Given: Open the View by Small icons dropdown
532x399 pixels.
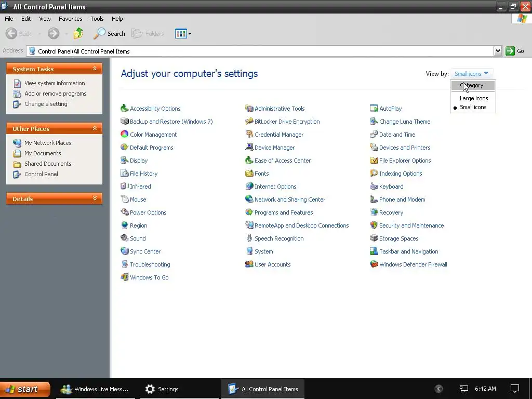Looking at the screenshot, I should 471,74.
